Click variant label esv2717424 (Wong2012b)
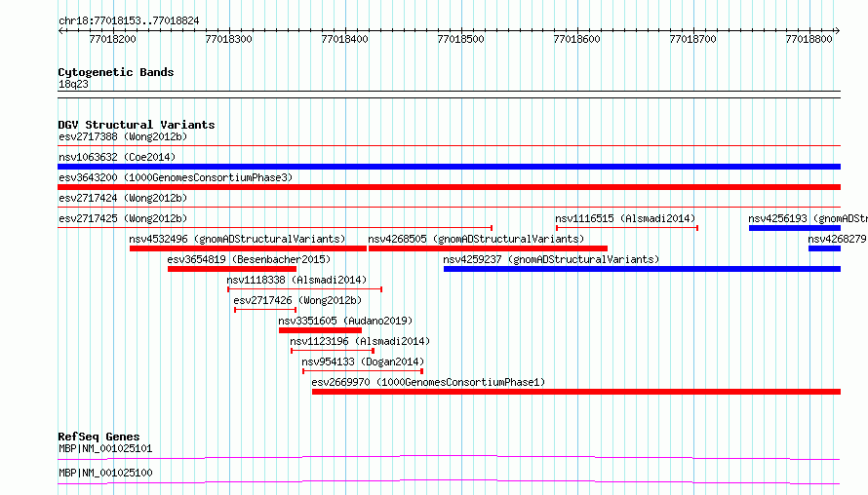The height and width of the screenshot is (495, 868). pyautogui.click(x=123, y=198)
